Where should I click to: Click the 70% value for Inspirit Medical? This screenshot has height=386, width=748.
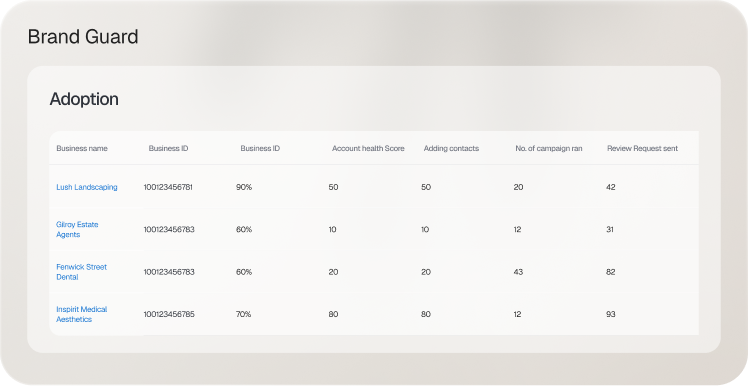(243, 314)
